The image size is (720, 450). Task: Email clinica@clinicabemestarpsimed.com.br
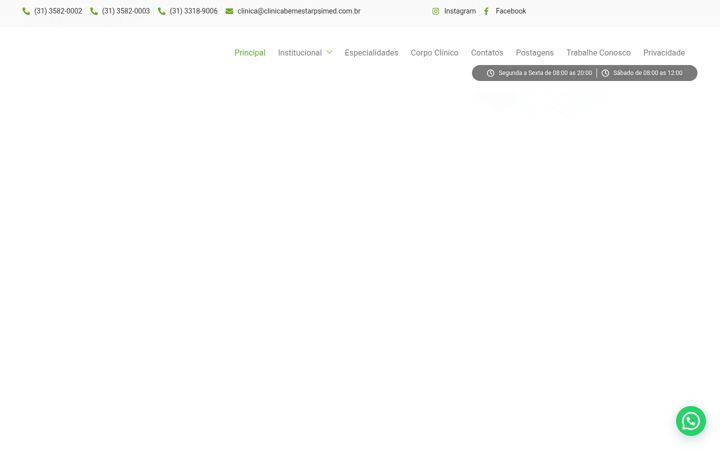299,11
